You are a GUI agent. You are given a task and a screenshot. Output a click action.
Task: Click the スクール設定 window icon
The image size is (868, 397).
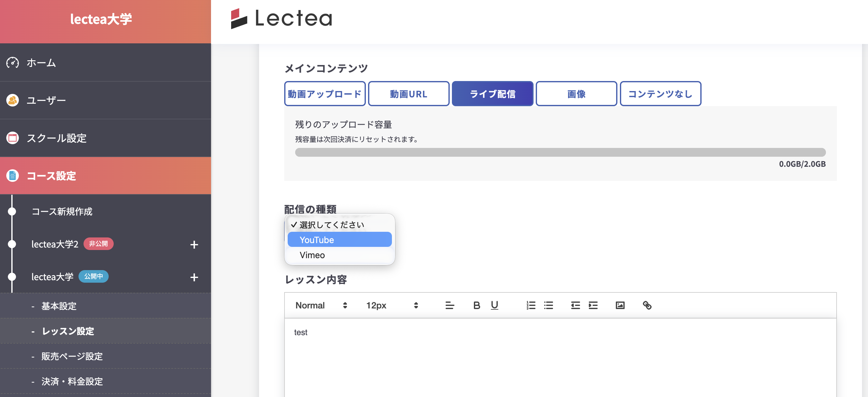(x=12, y=138)
